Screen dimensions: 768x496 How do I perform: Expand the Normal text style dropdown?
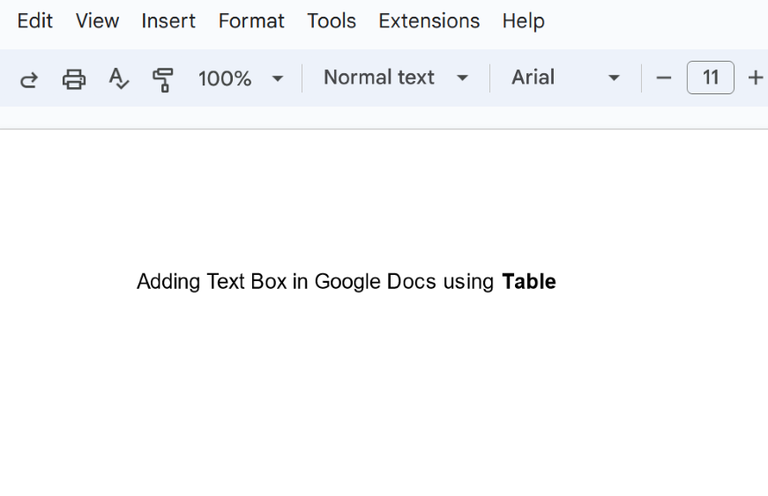[395, 78]
